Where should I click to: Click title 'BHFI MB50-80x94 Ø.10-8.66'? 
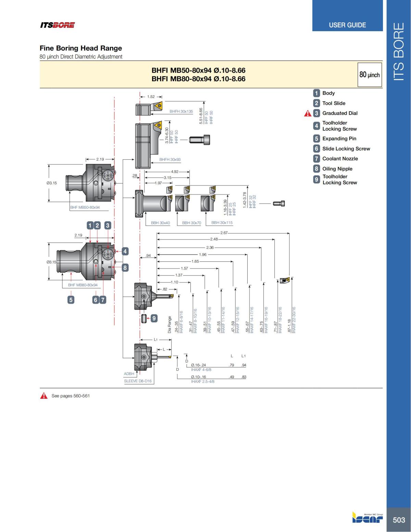(x=198, y=71)
